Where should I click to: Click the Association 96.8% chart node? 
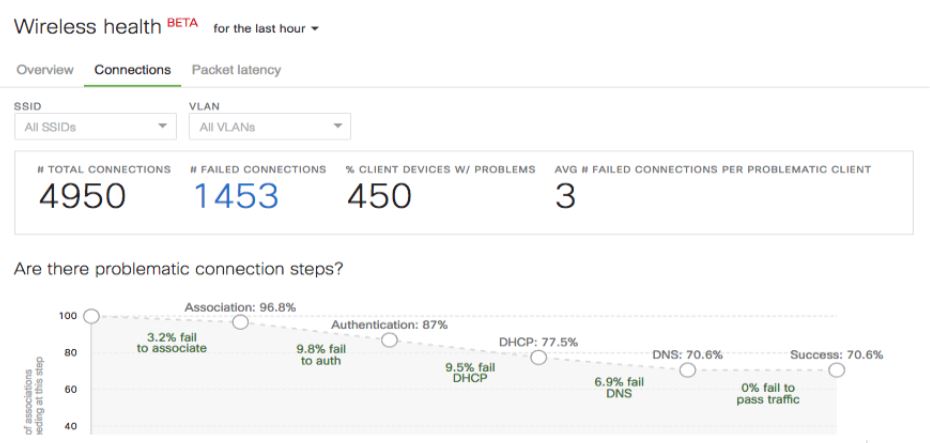[x=240, y=322]
